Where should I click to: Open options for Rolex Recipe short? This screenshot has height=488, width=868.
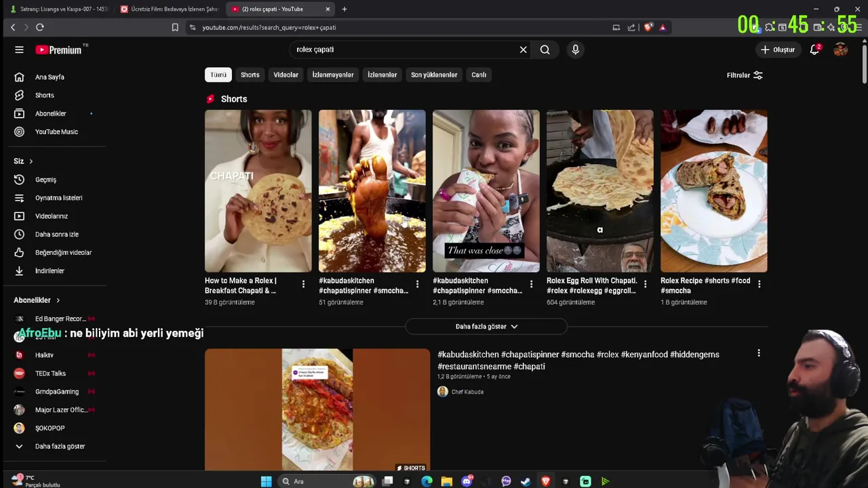tap(759, 284)
